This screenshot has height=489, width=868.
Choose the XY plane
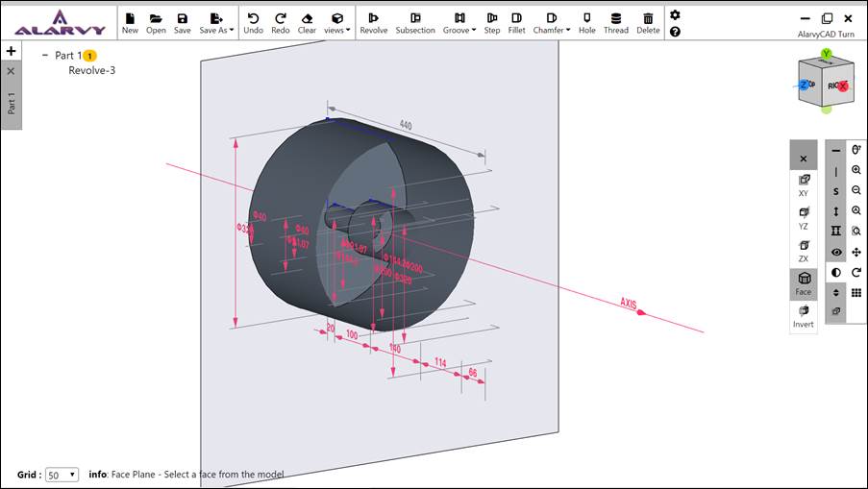[x=804, y=185]
